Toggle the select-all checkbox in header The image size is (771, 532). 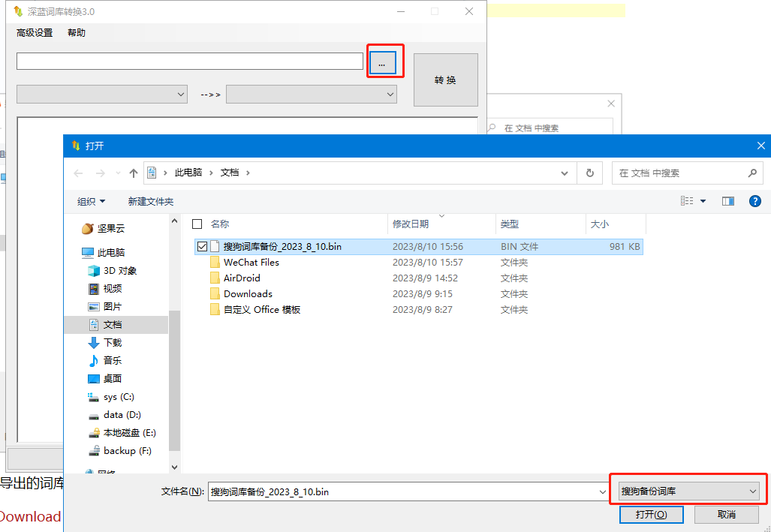coord(197,224)
